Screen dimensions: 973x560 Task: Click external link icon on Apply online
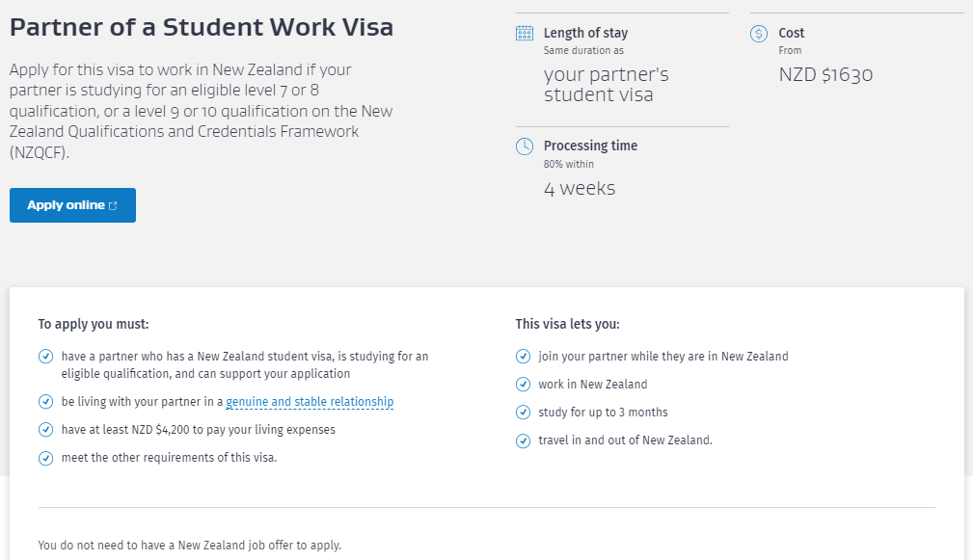[x=113, y=205]
